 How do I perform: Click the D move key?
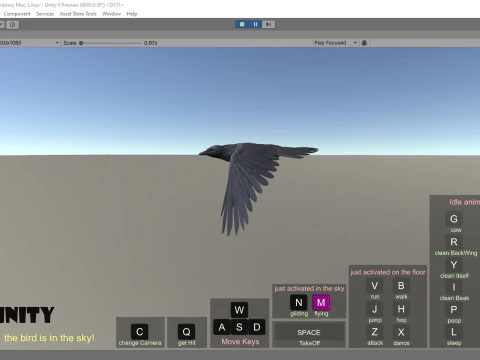pos(257,327)
